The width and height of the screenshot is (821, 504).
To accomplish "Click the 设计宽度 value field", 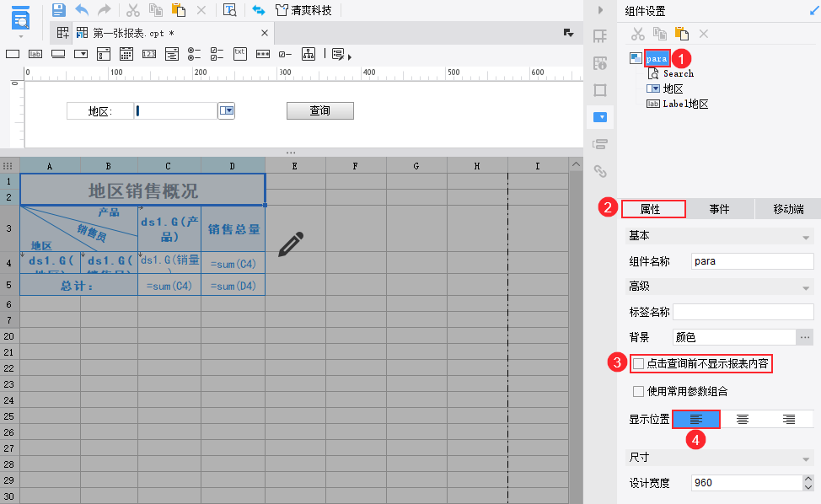I will 747,483.
